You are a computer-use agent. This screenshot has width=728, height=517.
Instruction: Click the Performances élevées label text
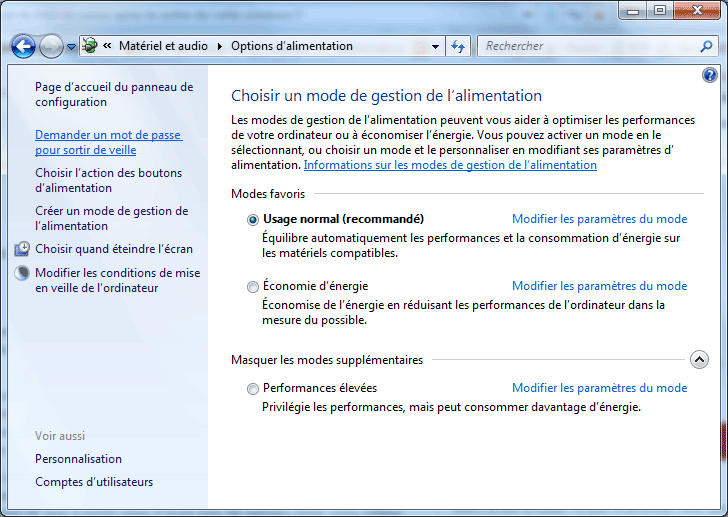(320, 388)
